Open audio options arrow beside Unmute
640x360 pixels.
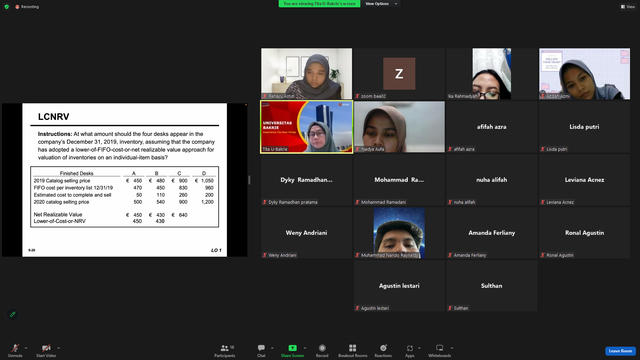coord(26,348)
